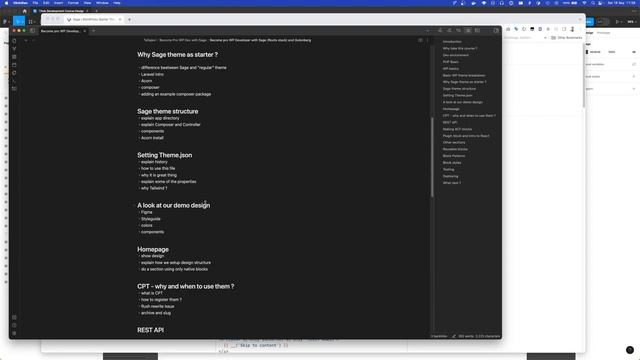Screen dimensions: 640x360
Task: Navigate back in Obsidian note history
Action: (x=26, y=40)
